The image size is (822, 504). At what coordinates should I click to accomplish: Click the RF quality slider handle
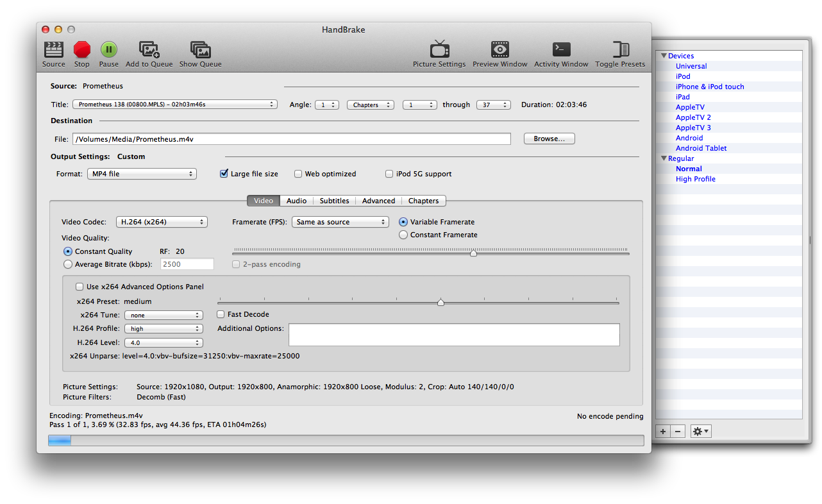pos(473,253)
